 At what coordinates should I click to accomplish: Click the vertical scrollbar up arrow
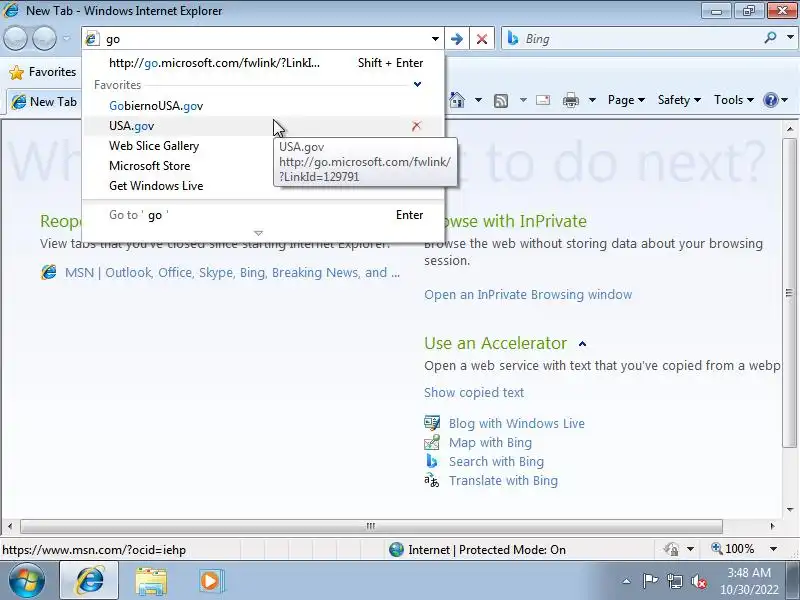(790, 129)
